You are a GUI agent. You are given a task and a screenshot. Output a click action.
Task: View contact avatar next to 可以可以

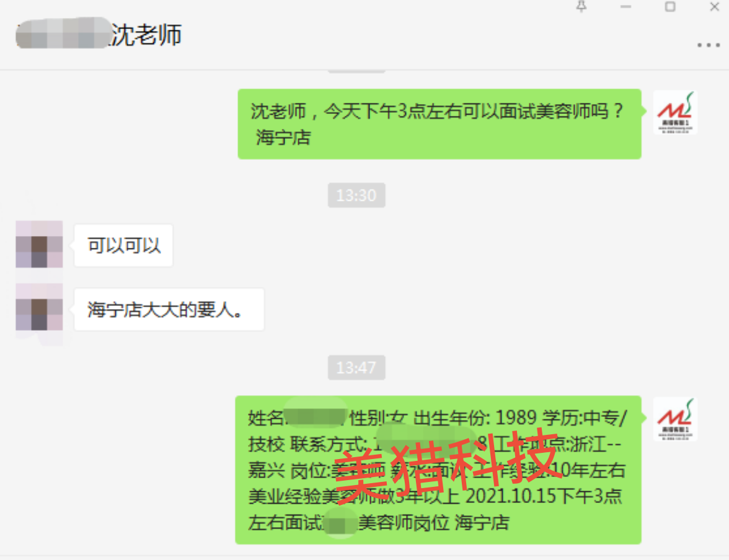[39, 245]
